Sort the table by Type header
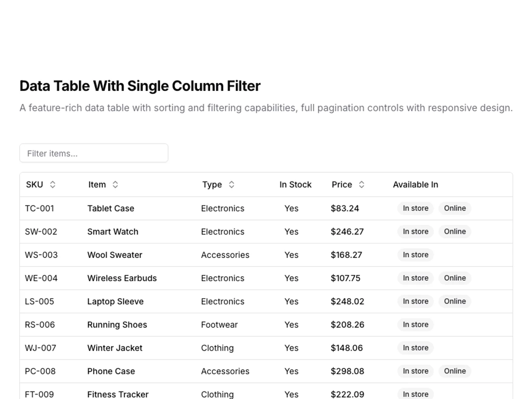Screen dimensions: 532x399 point(212,184)
